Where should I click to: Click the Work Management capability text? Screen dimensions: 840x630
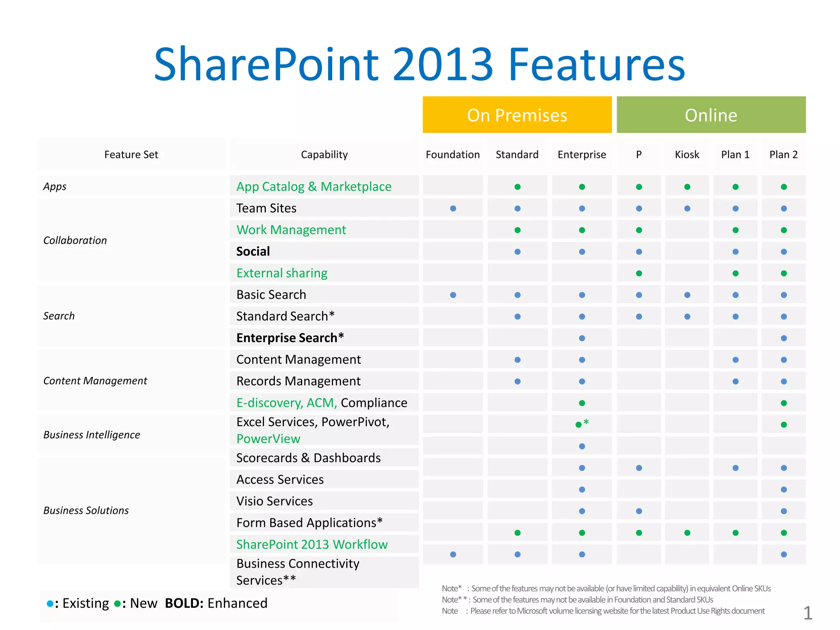[x=291, y=230]
